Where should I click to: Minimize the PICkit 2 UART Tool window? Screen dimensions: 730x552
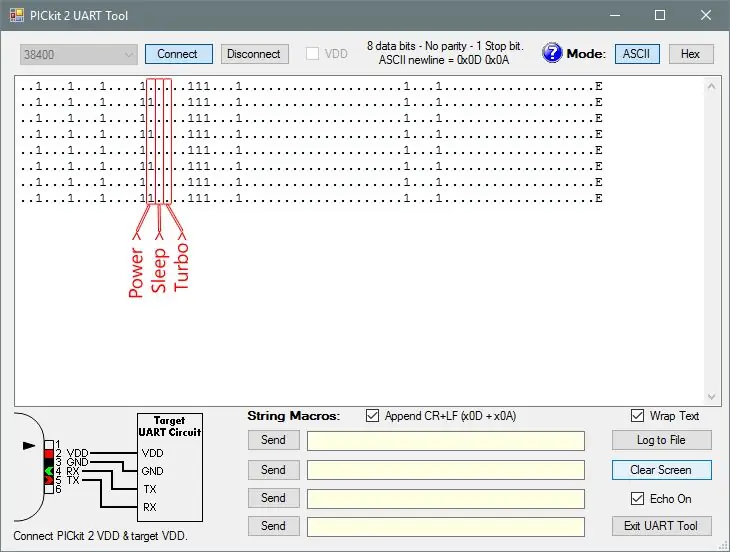tap(615, 15)
